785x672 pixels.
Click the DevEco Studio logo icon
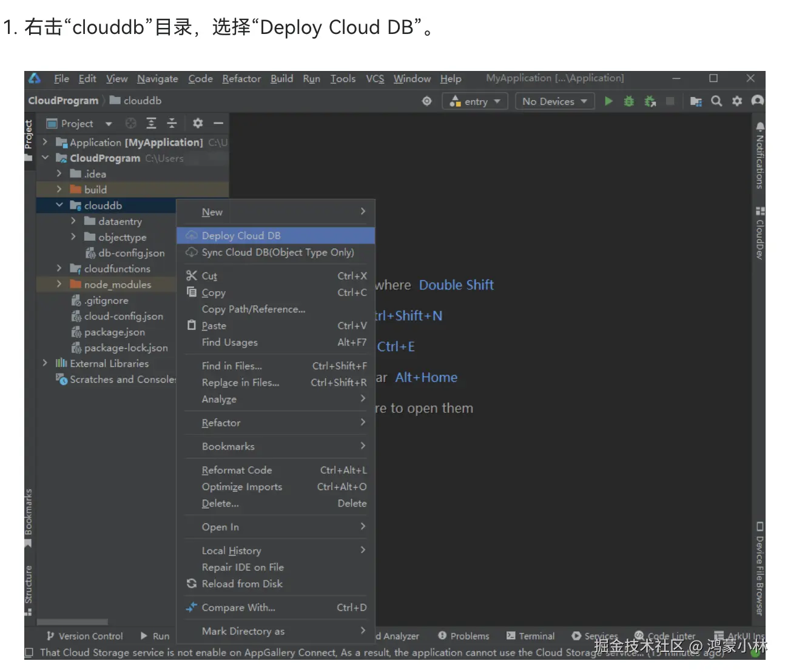35,78
